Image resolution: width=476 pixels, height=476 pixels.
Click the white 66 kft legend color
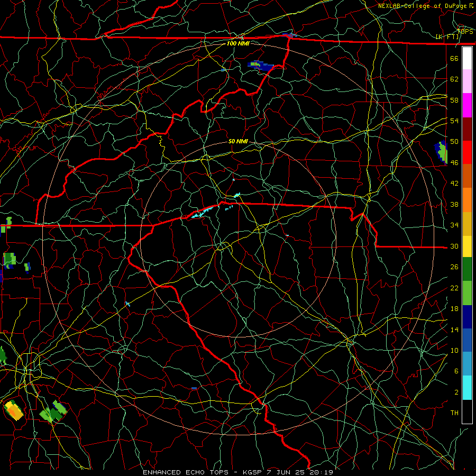click(x=467, y=58)
